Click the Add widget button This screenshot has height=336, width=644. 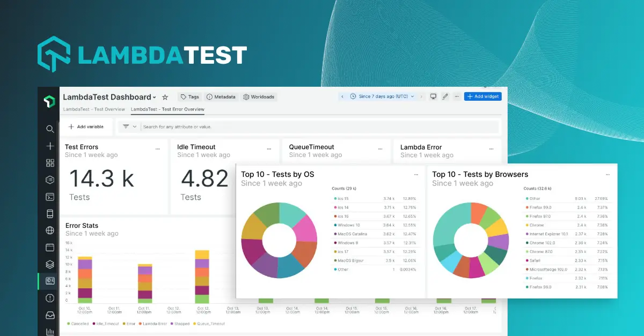(482, 96)
